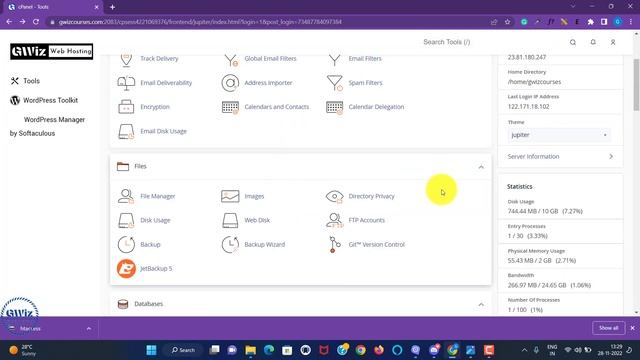Select the cPanel - Tools browser tab
640x360 pixels.
click(54, 7)
